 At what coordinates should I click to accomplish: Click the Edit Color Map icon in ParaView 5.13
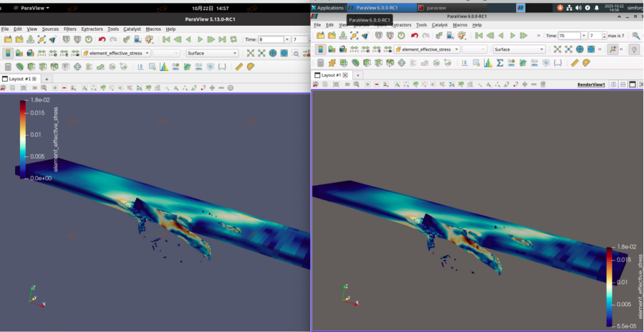pyautogui.click(x=19, y=53)
